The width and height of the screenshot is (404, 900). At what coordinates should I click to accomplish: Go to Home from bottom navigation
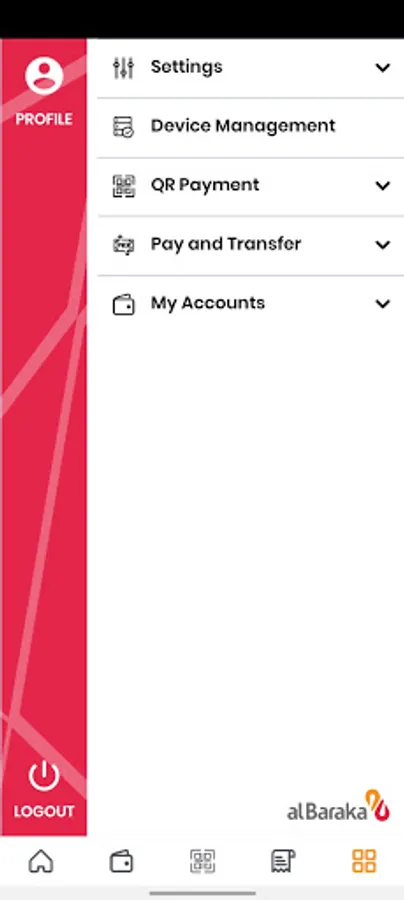click(x=41, y=861)
